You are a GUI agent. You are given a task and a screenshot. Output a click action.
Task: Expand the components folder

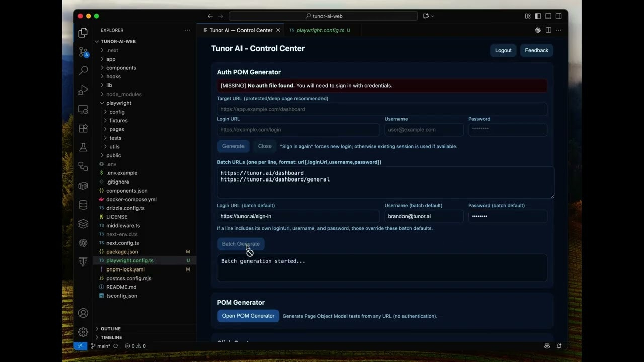[121, 68]
